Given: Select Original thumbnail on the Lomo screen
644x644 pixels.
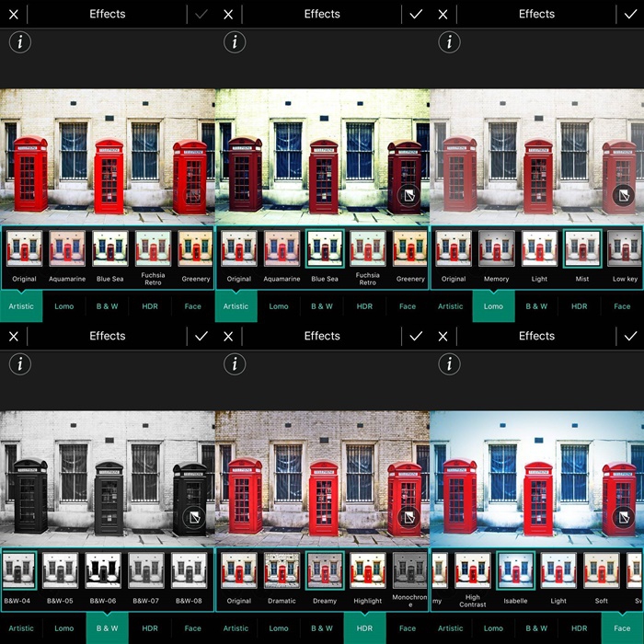Looking at the screenshot, I should (454, 248).
